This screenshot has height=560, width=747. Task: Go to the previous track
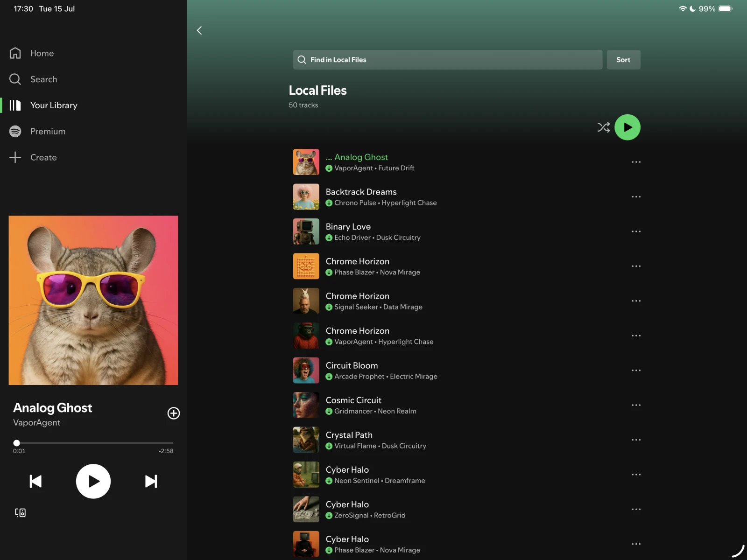[35, 481]
